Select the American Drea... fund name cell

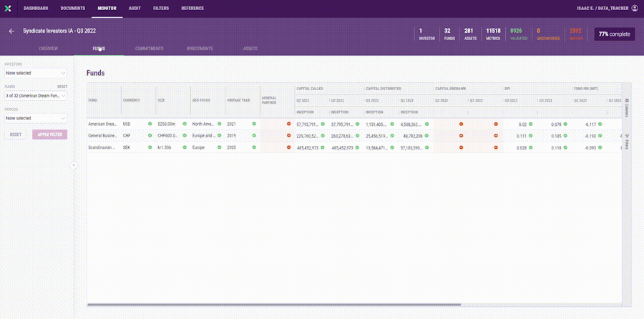[x=104, y=124]
